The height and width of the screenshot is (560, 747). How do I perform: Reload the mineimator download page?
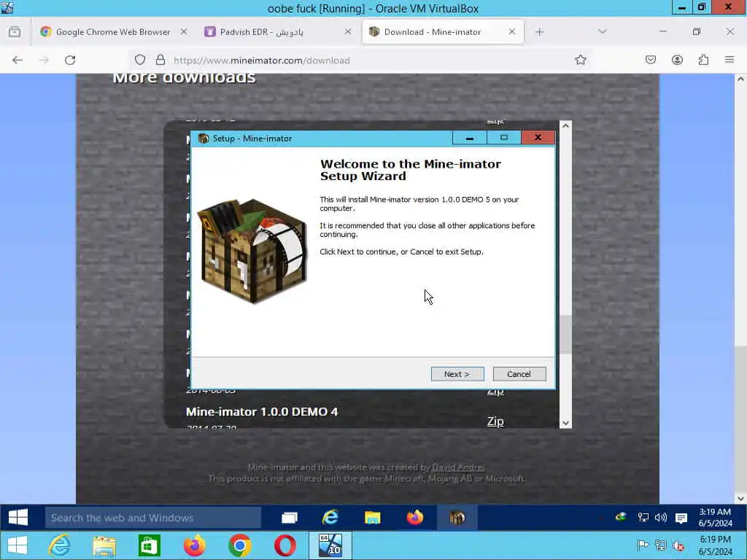pyautogui.click(x=70, y=60)
